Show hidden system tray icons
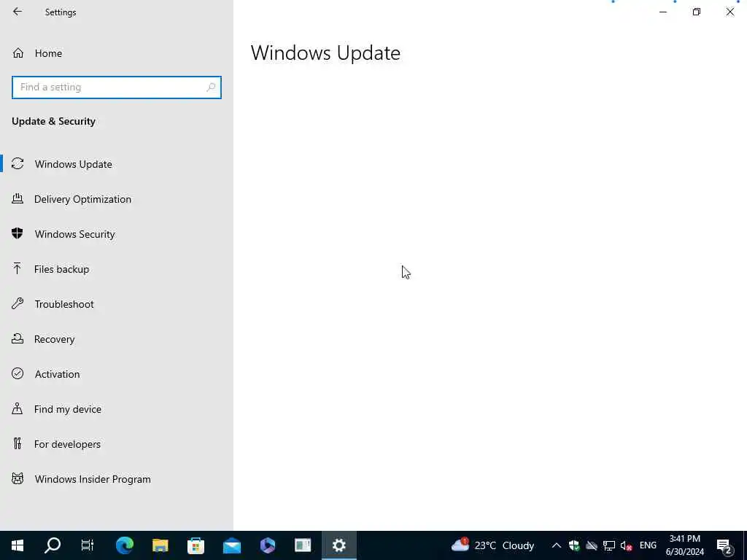The image size is (747, 560). [x=556, y=545]
